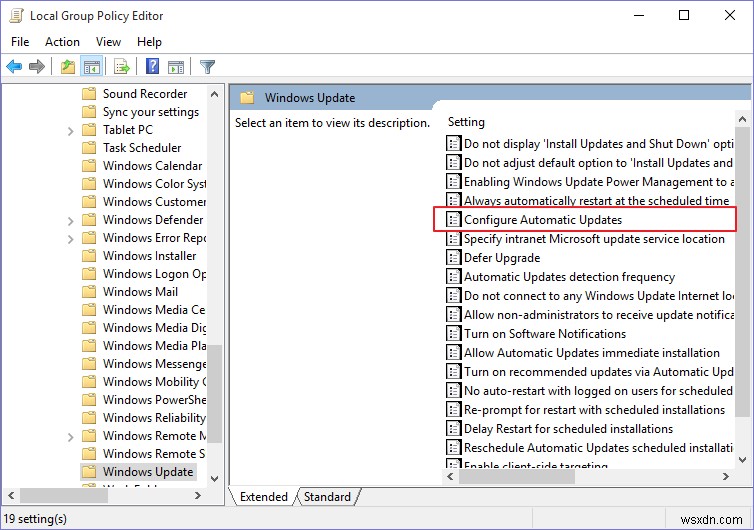Click the Task Scheduler folder icon

(x=89, y=148)
